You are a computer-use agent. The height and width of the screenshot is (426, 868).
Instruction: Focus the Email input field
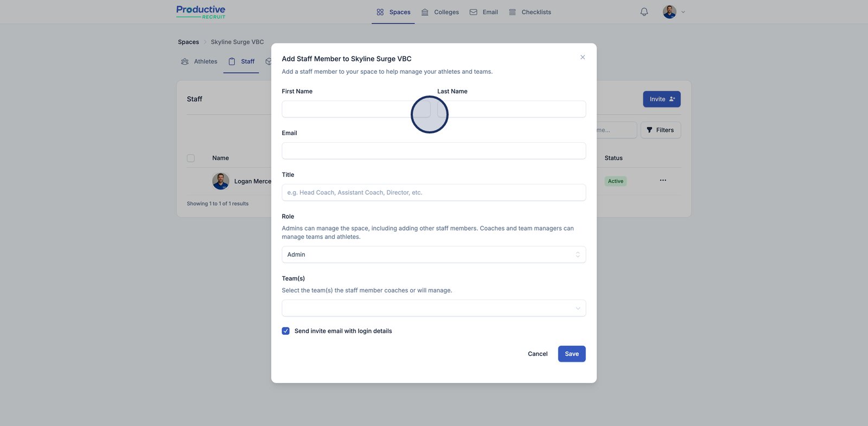(x=433, y=151)
